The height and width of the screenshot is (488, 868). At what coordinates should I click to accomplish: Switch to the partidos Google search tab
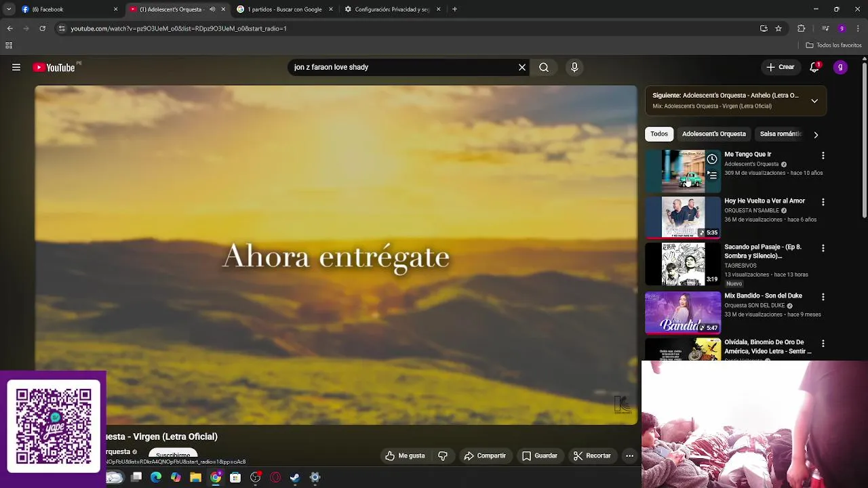[x=285, y=9]
